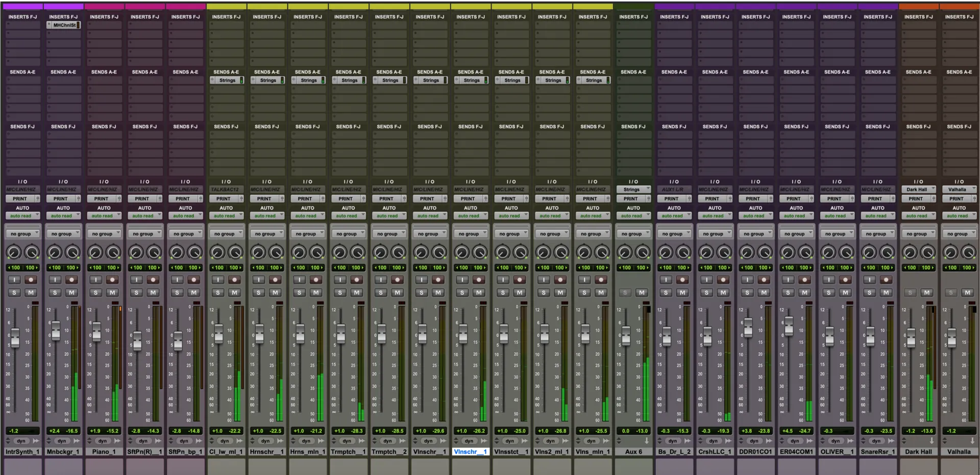Open the TALKBAC12 input selector on Cl_lw_ml_1
The height and width of the screenshot is (475, 980).
(227, 189)
